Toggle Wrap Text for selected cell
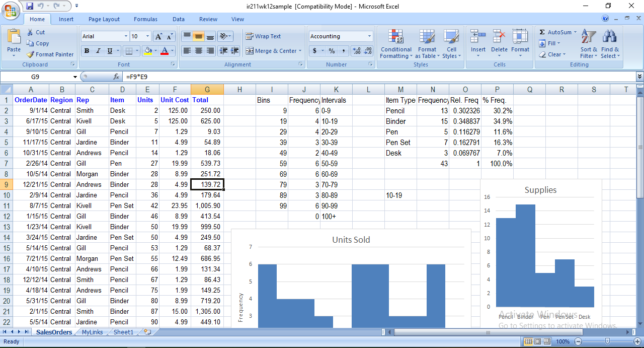644x348 pixels. pos(263,36)
